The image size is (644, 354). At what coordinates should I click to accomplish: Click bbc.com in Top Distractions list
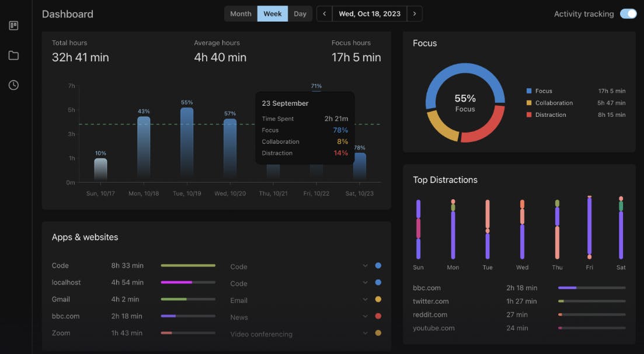pyautogui.click(x=427, y=288)
